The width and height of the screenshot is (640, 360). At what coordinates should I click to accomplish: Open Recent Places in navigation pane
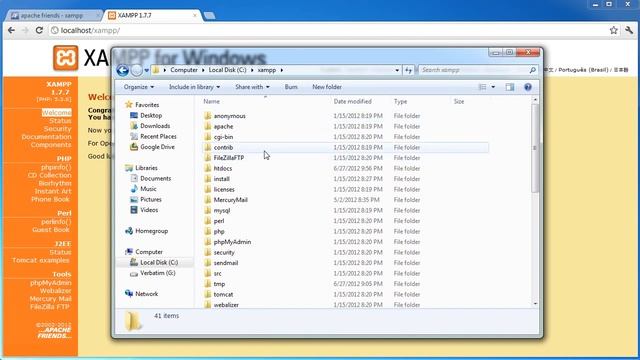point(158,136)
